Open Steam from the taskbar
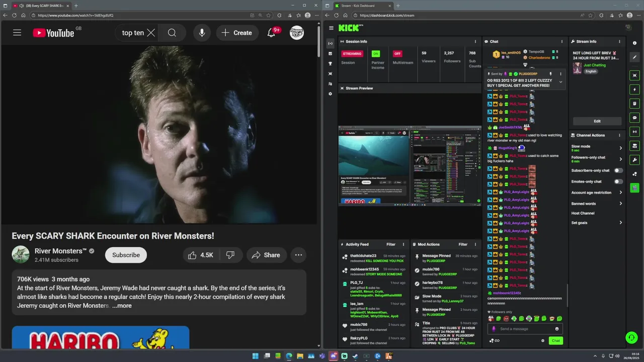The height and width of the screenshot is (362, 644). (x=355, y=356)
